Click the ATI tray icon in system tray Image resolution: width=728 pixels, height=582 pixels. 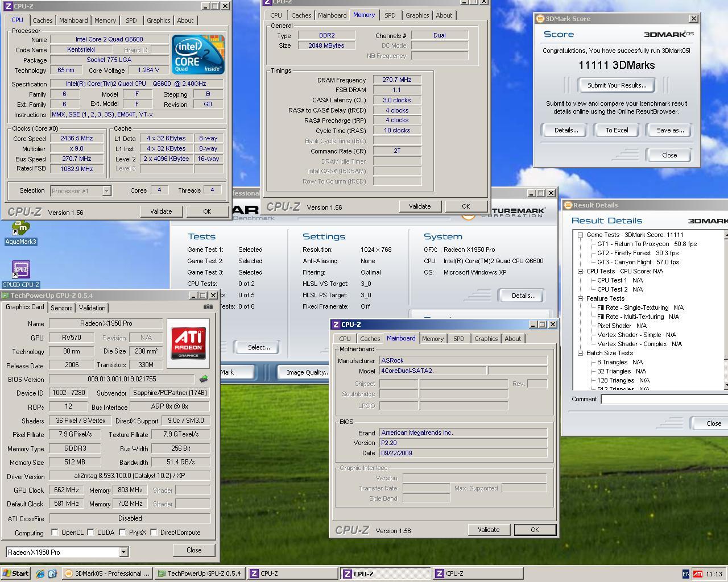point(697,574)
